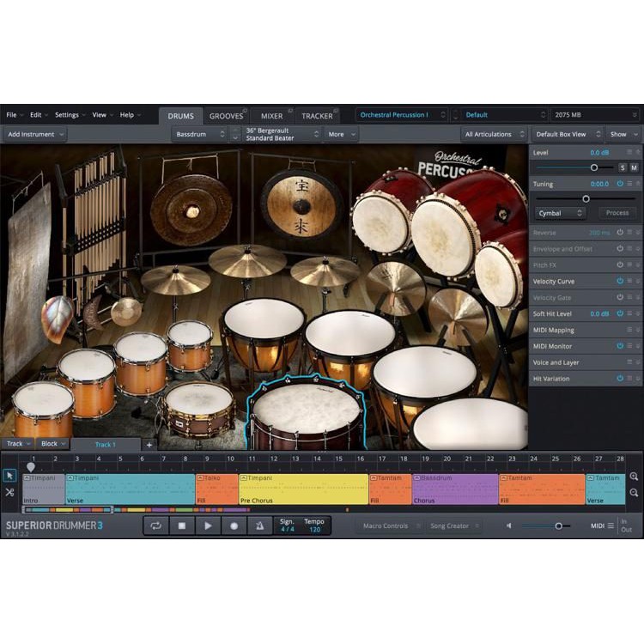Start recording with the record button

tap(234, 526)
